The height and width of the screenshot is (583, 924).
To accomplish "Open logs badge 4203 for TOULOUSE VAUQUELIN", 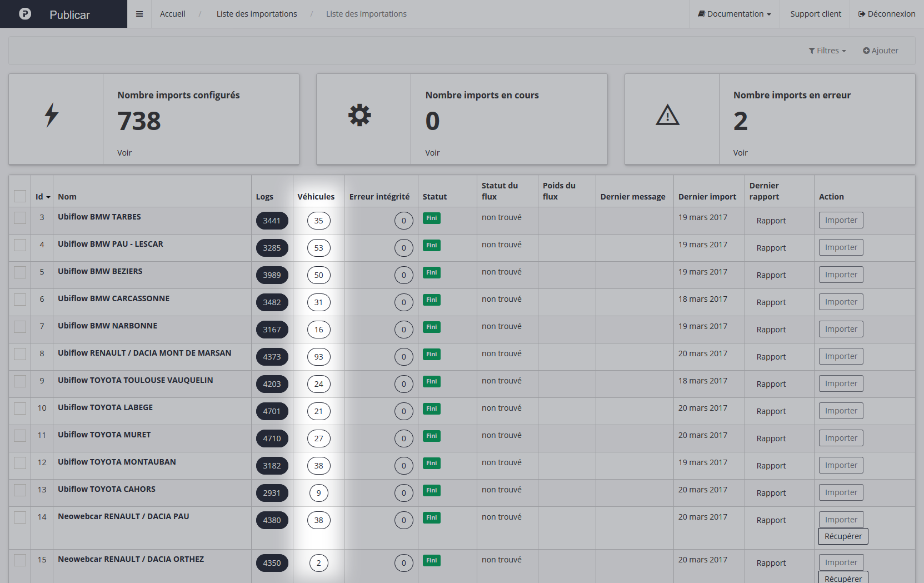I will (272, 384).
